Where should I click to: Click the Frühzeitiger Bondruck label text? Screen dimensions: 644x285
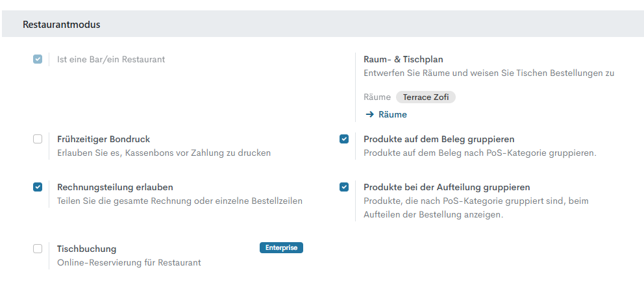click(x=104, y=139)
